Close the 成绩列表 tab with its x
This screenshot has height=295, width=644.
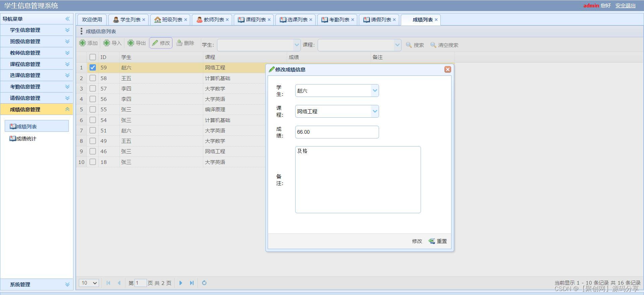(x=436, y=20)
